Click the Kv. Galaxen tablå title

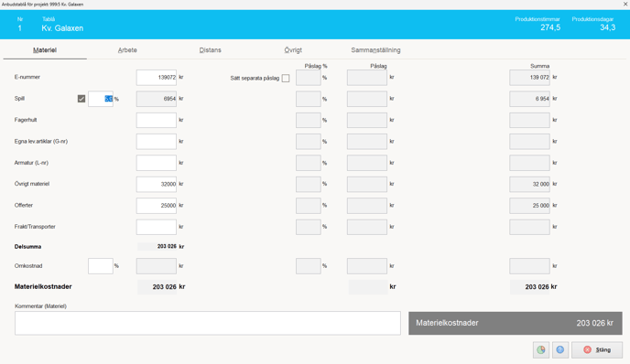click(62, 28)
